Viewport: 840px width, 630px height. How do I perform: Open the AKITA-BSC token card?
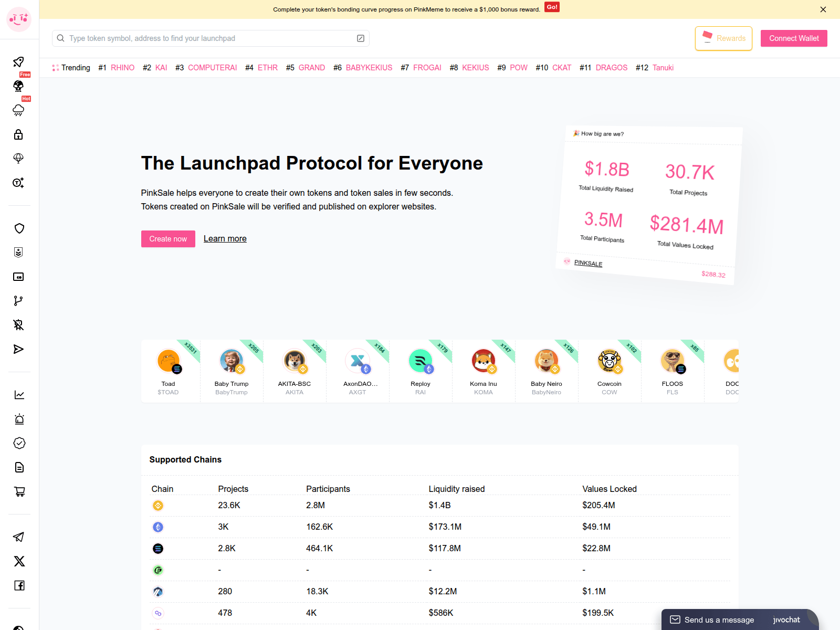click(295, 371)
